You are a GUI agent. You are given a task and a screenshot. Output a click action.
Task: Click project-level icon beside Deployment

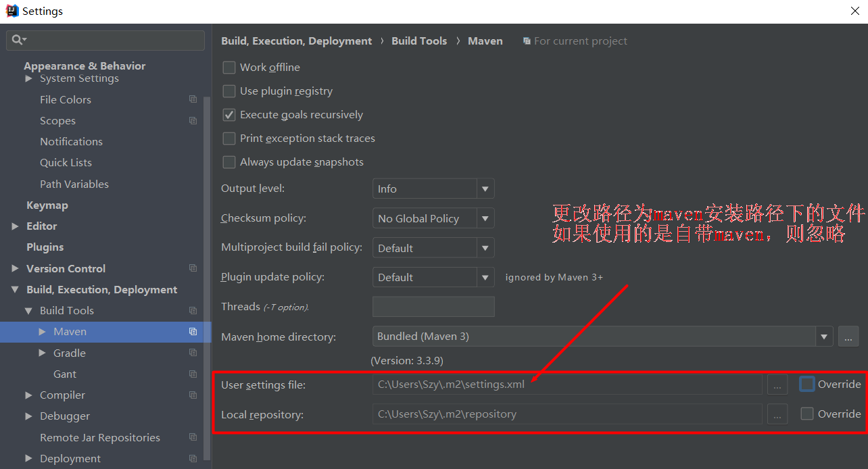[193, 458]
